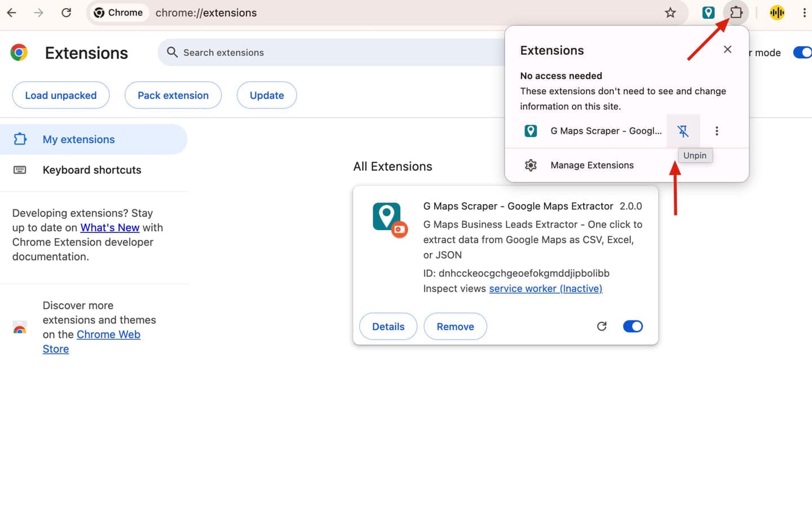The height and width of the screenshot is (519, 812).
Task: Click G Maps Scraper entry in popup
Action: tap(592, 131)
